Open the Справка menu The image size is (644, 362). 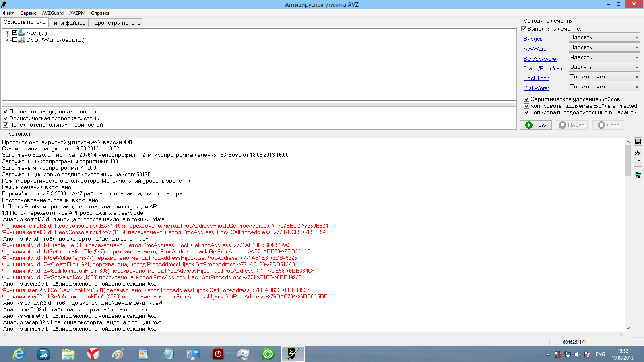(x=100, y=13)
